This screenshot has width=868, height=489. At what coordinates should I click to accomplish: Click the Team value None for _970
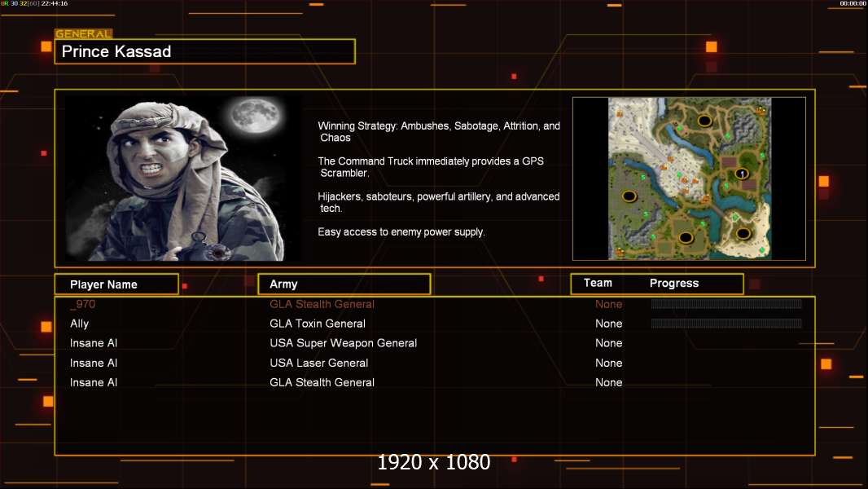click(x=608, y=304)
